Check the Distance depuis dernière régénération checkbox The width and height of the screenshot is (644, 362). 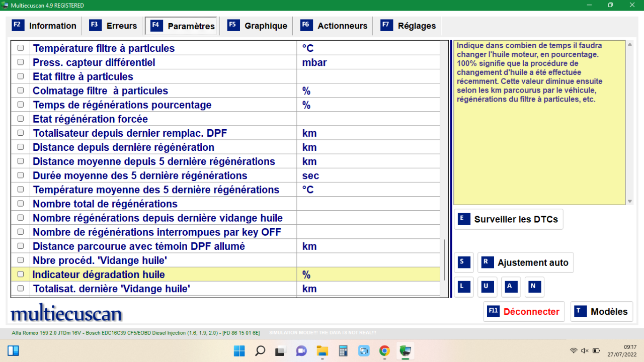pyautogui.click(x=20, y=147)
